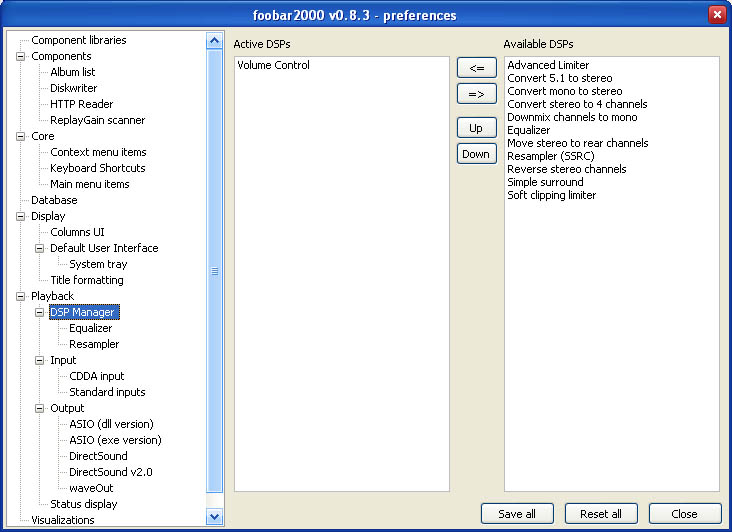The width and height of the screenshot is (732, 532).
Task: Select ASIO (dll version) output
Action: tap(111, 424)
